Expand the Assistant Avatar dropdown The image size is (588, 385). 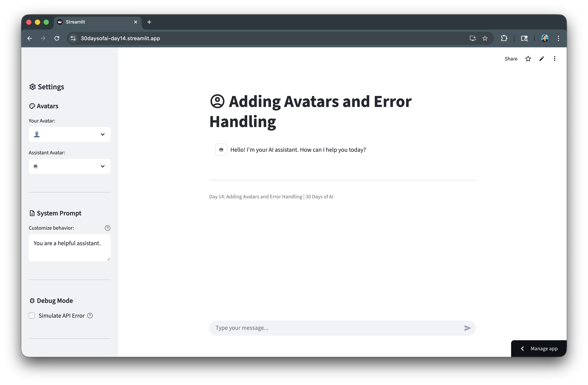70,166
